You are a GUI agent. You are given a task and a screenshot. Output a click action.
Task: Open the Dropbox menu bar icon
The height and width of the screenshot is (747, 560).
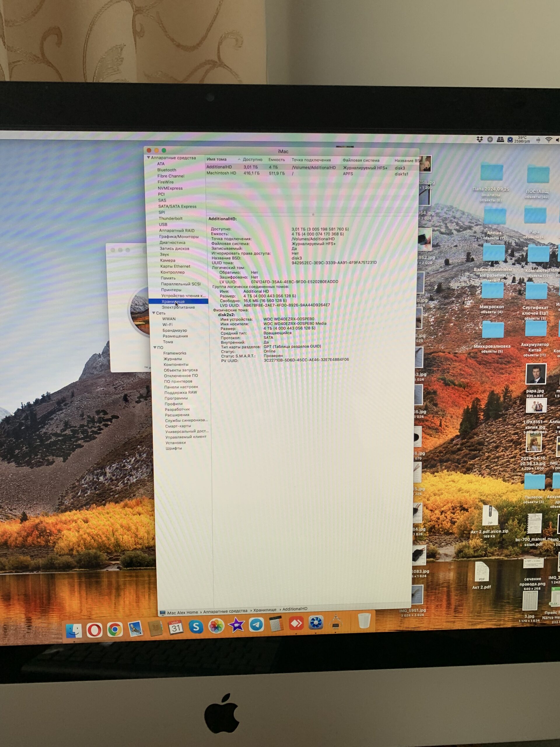point(480,139)
